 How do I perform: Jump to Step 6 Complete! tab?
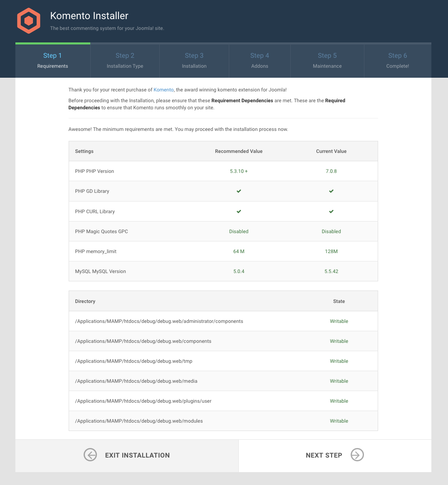398,60
